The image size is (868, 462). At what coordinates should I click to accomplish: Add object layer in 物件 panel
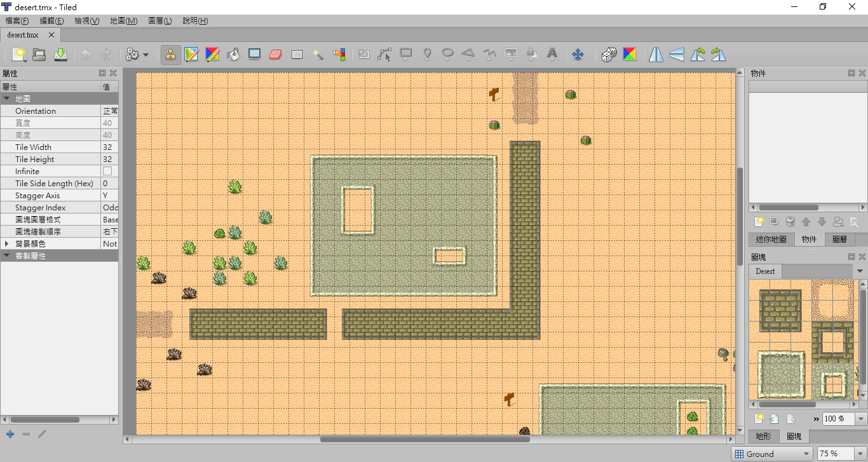pos(759,222)
